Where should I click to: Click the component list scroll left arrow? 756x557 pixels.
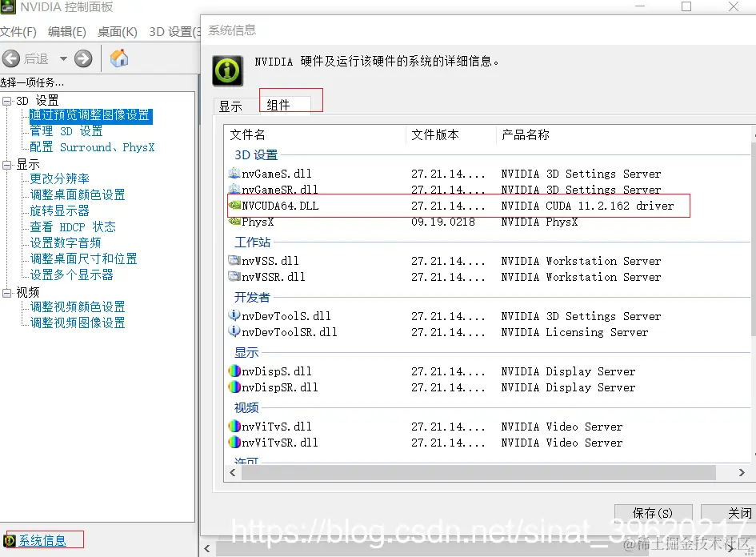click(233, 473)
